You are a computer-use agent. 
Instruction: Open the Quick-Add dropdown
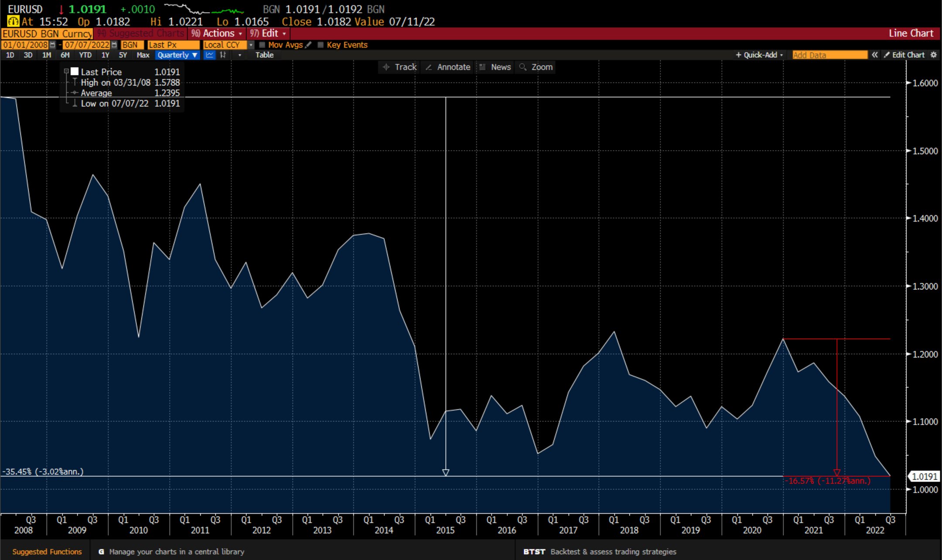[760, 55]
